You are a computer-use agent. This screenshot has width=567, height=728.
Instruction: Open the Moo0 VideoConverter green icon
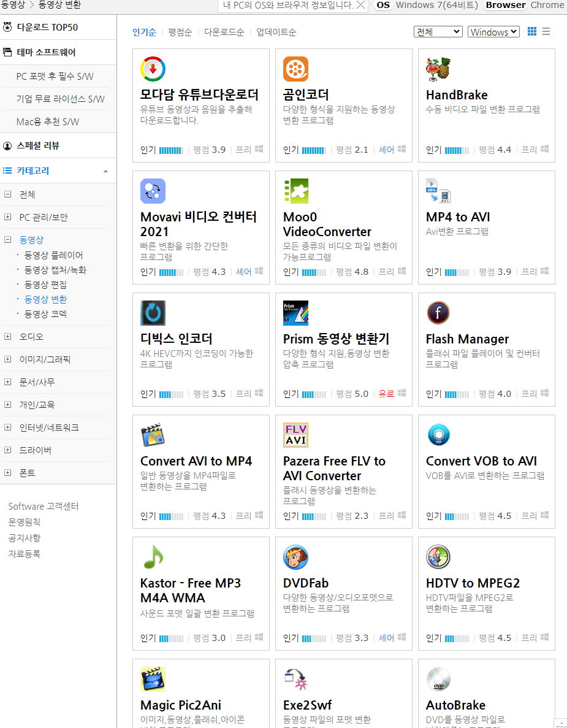coord(295,191)
